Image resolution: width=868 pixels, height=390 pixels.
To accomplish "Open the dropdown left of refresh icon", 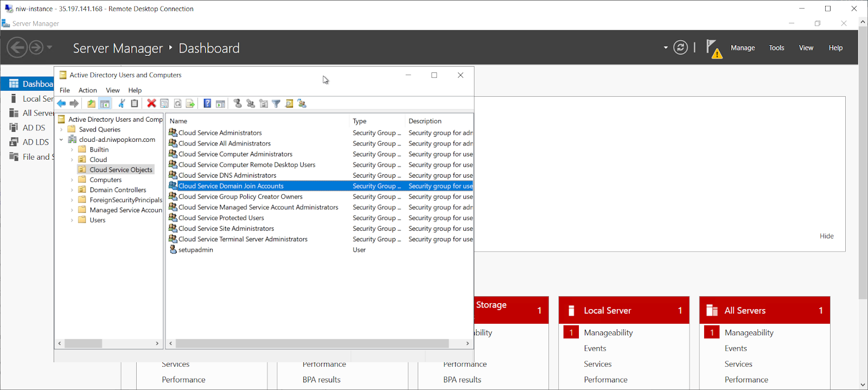I will [x=666, y=48].
